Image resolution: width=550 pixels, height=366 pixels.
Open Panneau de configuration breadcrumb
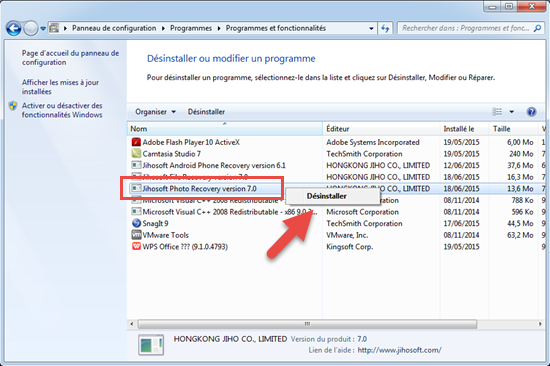114,28
